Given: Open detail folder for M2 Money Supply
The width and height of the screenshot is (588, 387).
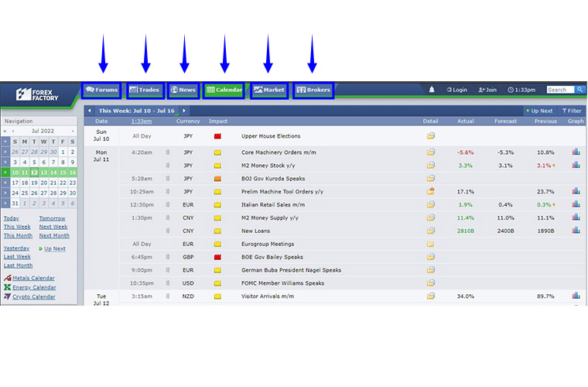Looking at the screenshot, I should (x=430, y=217).
